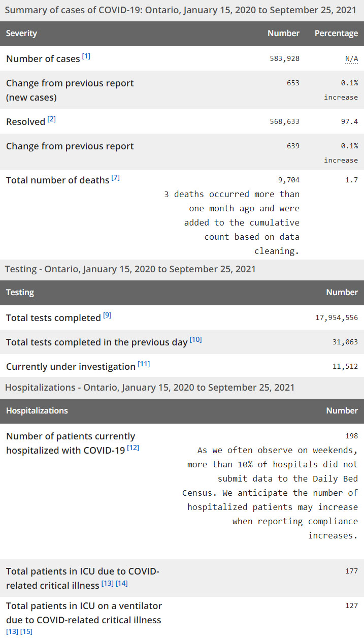364x638 pixels.
Task: Open footnote 13 in the ventilator row
Action: point(12,631)
